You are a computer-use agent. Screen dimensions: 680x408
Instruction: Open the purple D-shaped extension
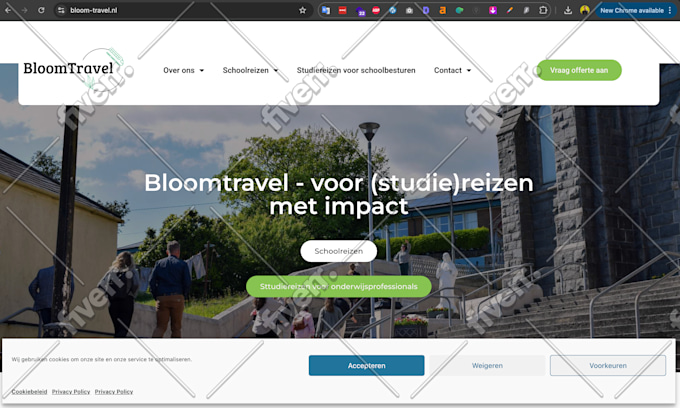pos(426,10)
